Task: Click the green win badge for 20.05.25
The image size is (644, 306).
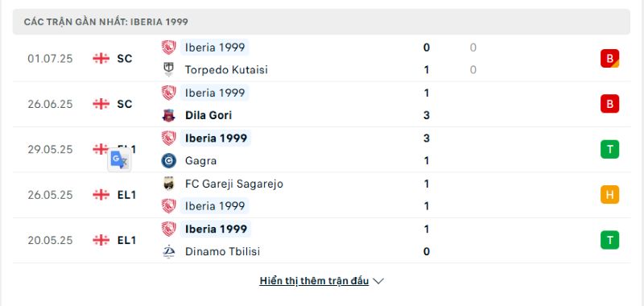Action: (x=609, y=240)
